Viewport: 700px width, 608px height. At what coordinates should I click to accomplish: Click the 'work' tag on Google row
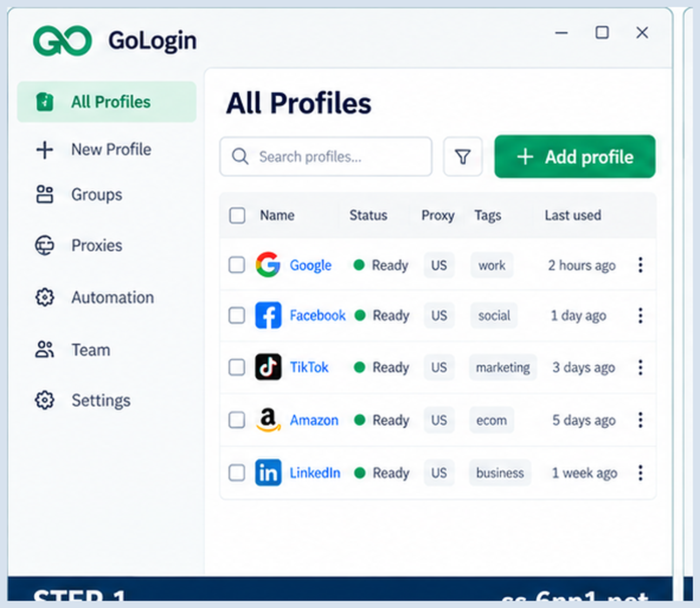pyautogui.click(x=492, y=265)
